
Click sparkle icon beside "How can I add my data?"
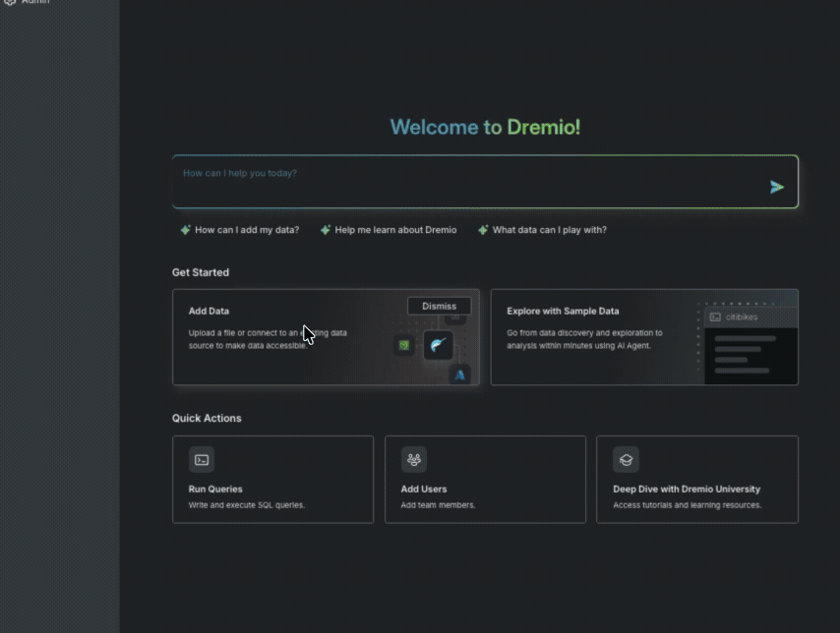(x=185, y=230)
